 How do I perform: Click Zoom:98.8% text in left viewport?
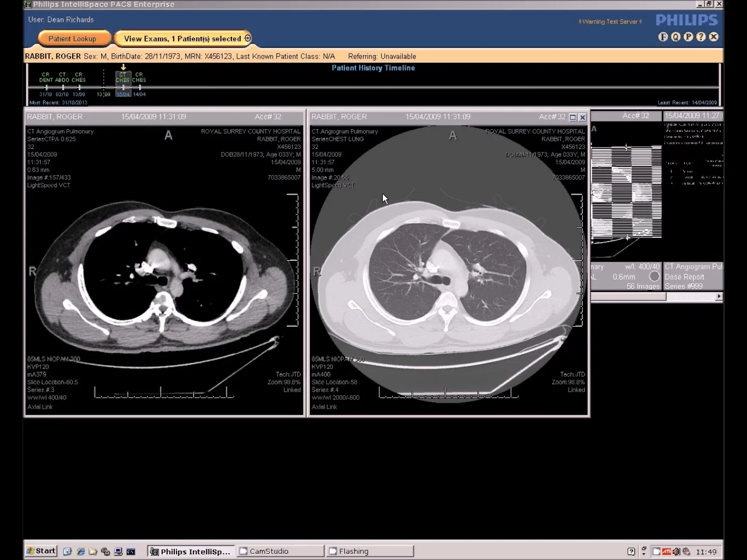click(284, 382)
